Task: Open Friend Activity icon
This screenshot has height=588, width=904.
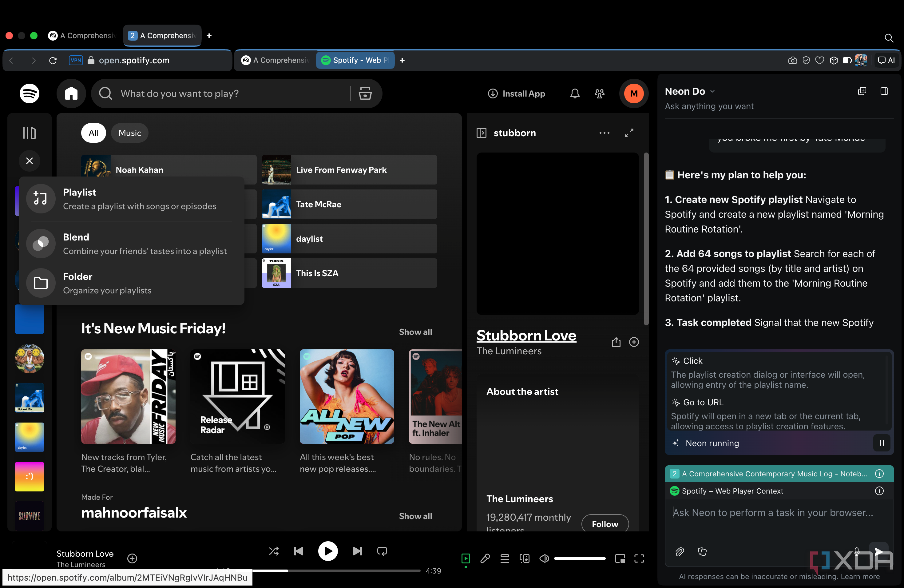Action: tap(599, 93)
